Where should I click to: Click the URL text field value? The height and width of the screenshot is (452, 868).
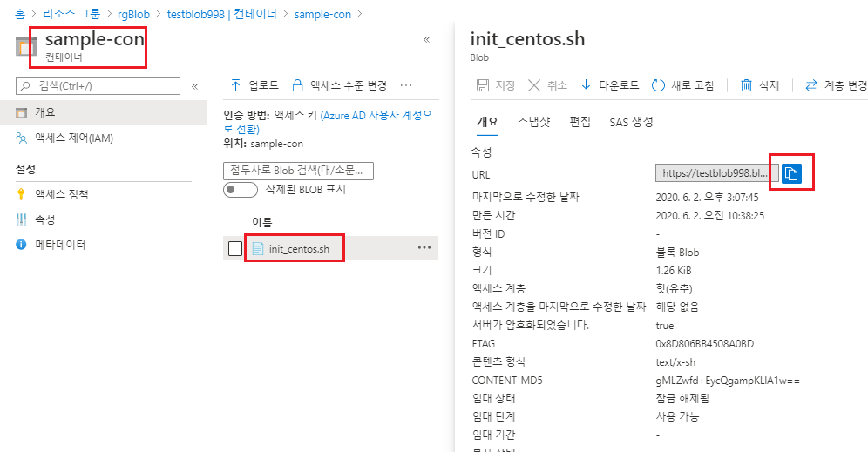click(x=717, y=173)
